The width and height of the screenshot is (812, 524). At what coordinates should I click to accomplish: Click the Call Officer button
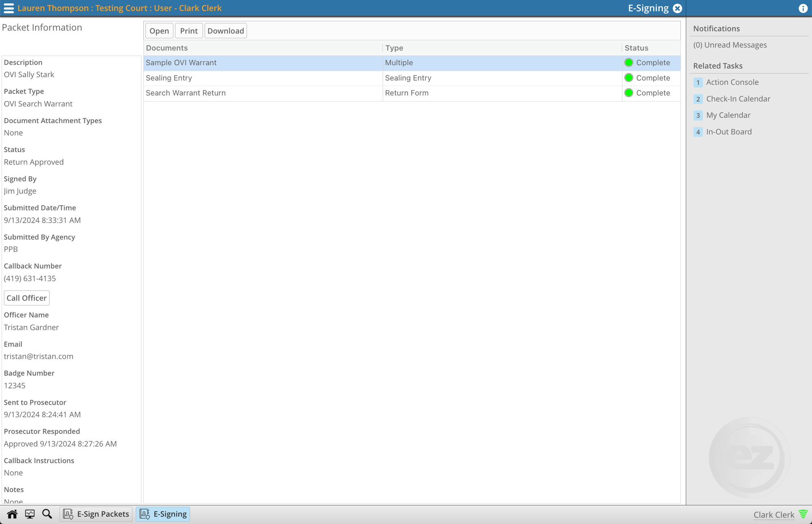[x=26, y=297]
